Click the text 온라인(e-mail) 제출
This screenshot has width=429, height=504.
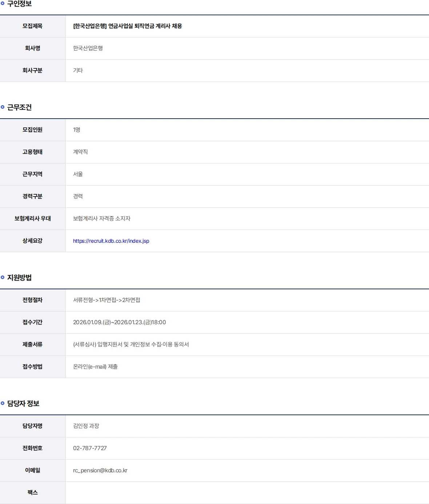point(95,367)
